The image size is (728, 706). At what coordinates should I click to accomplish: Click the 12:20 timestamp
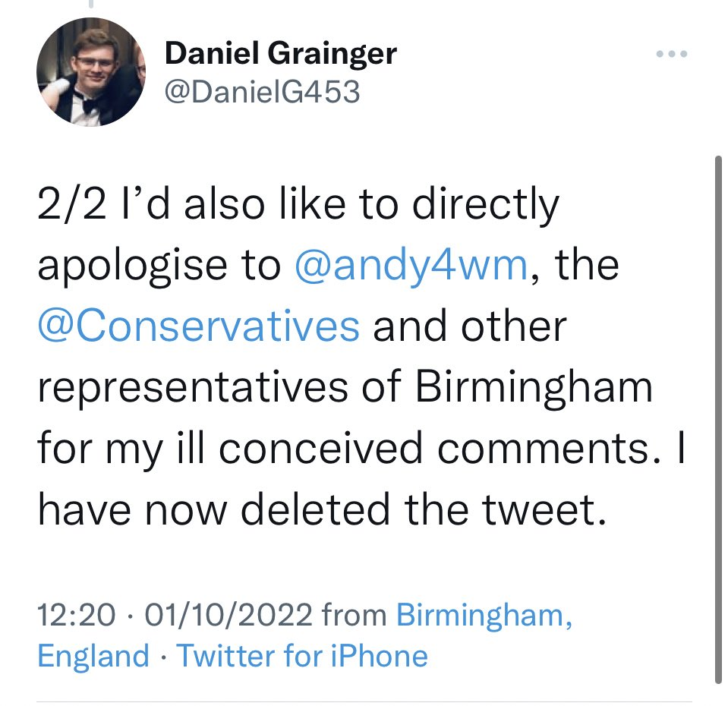pos(75,615)
